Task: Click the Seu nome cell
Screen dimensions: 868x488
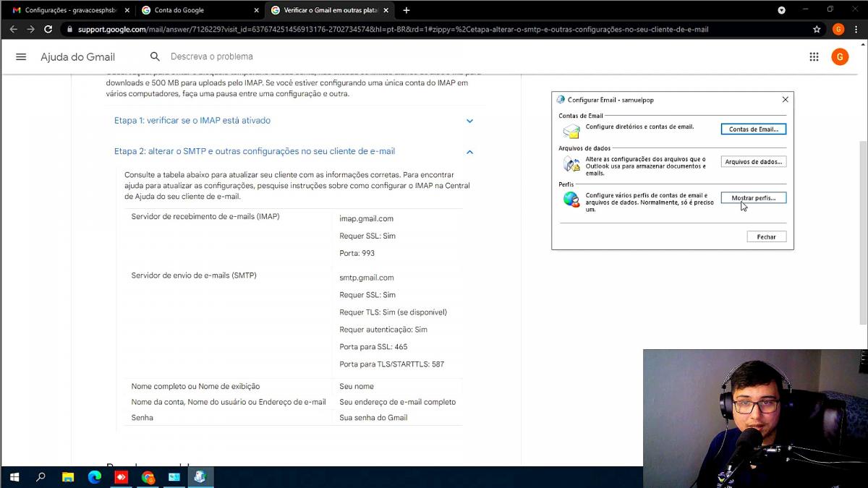Action: (357, 387)
